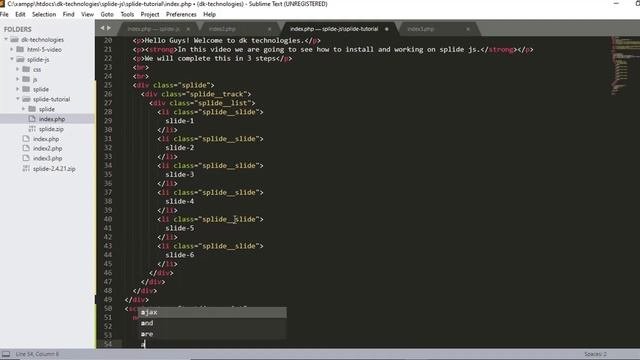Open the Selection menu
This screenshot has width=640, height=360.
[44, 14]
